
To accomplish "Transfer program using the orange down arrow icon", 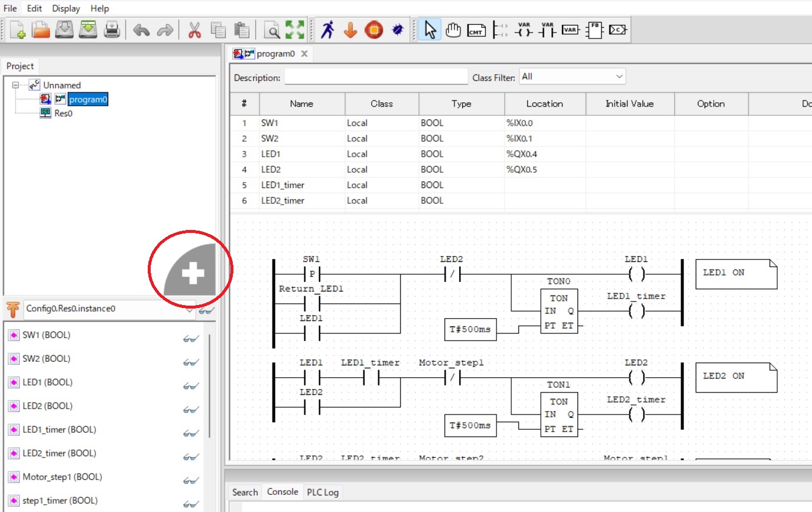I will coord(350,28).
